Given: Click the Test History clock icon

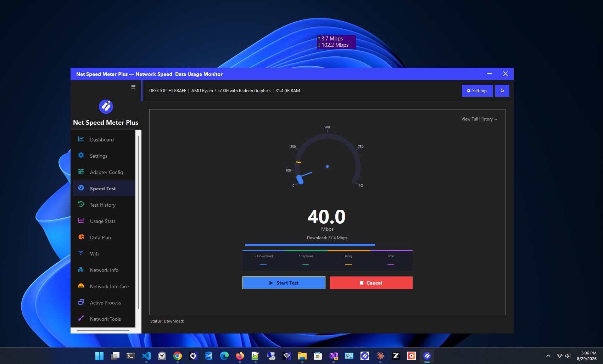Looking at the screenshot, I should point(81,204).
